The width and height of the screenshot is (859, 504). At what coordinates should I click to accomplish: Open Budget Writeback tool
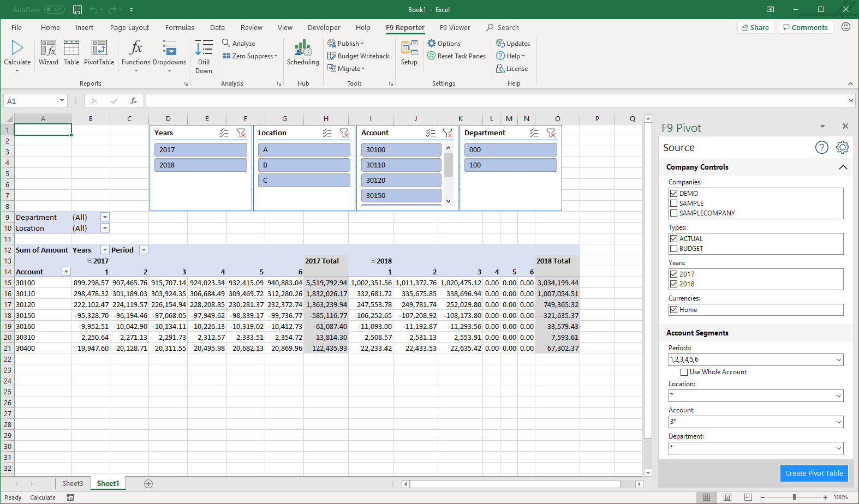point(358,56)
